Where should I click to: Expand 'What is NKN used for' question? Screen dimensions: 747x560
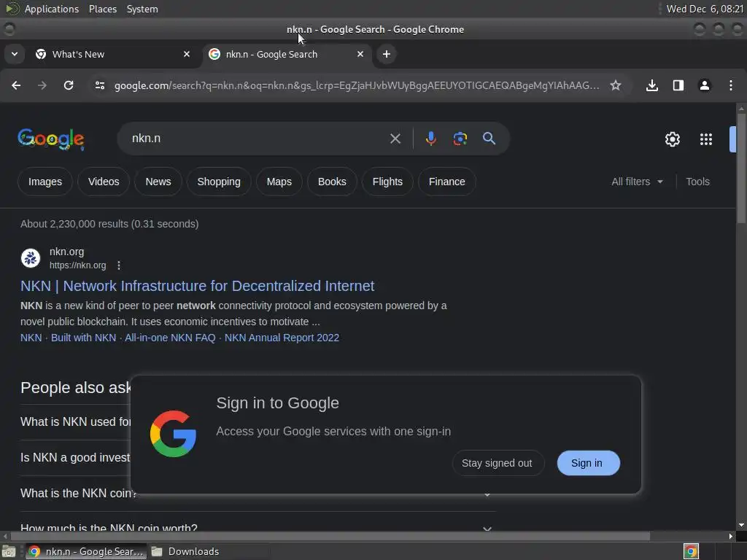(75, 422)
